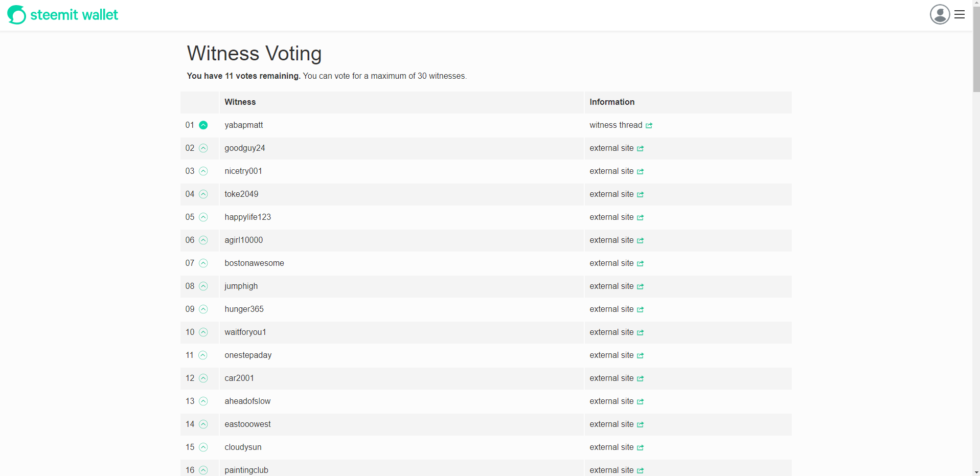Screen dimensions: 980x476
Task: Cast a vote for aheadofslow
Action: [x=203, y=401]
